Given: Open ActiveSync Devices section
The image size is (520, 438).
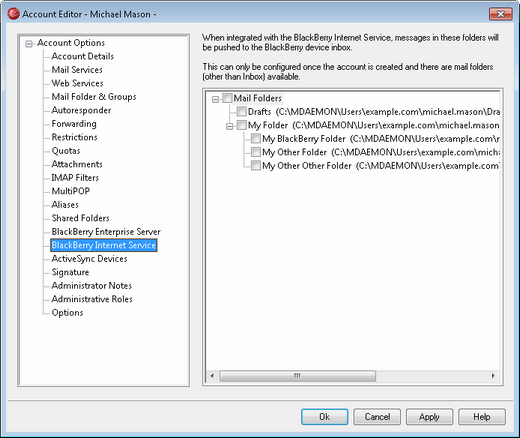Looking at the screenshot, I should pos(89,259).
